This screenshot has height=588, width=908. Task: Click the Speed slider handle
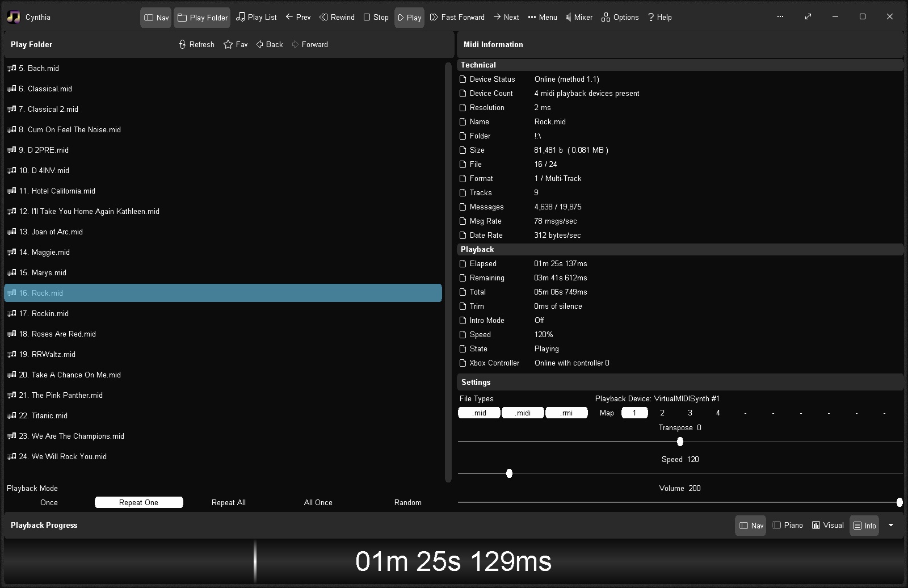pyautogui.click(x=509, y=473)
